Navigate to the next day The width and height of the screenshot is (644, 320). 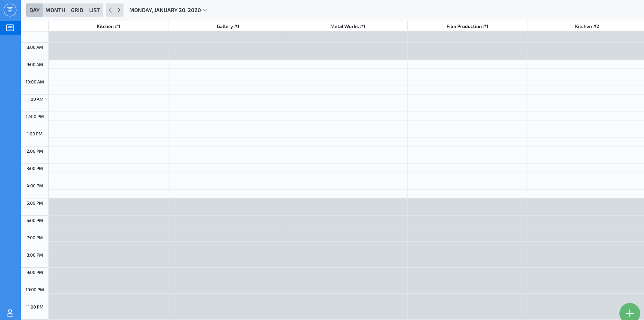[x=119, y=10]
